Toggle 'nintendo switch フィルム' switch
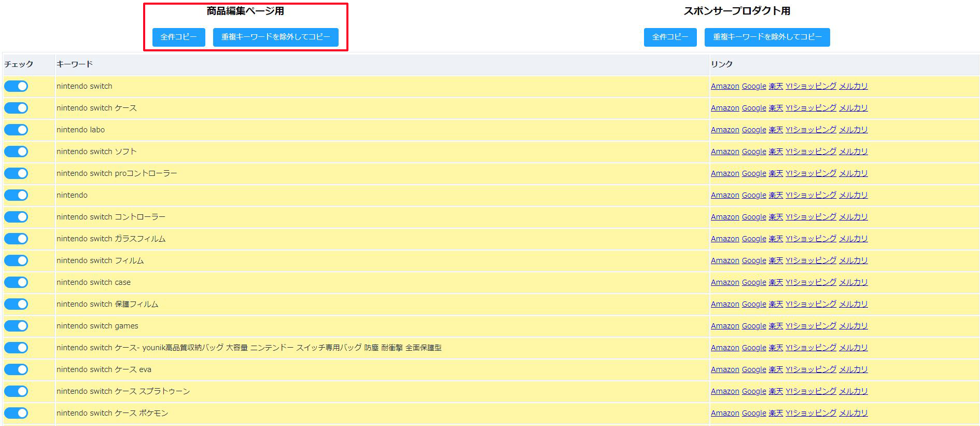The height and width of the screenshot is (426, 980). 16,260
